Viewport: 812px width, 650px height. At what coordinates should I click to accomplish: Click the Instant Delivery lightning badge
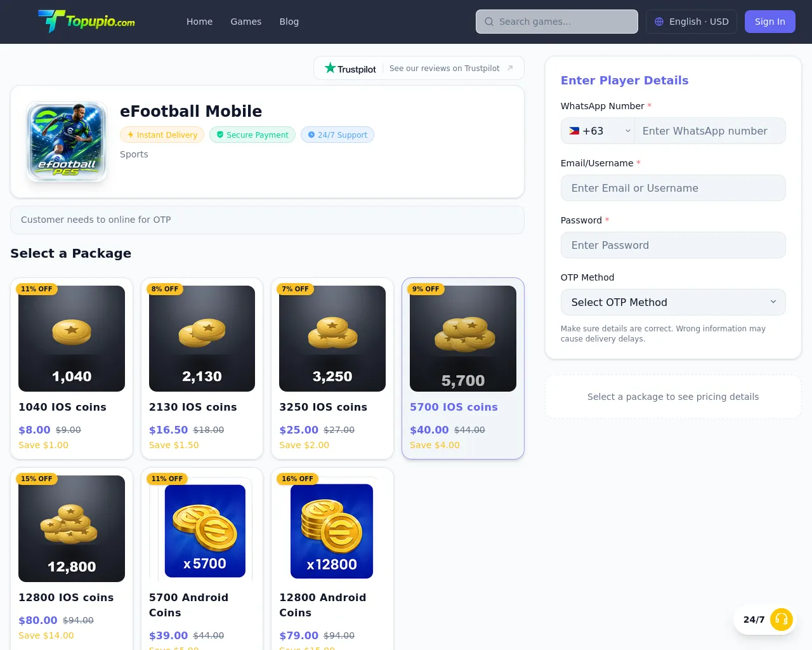pos(162,135)
